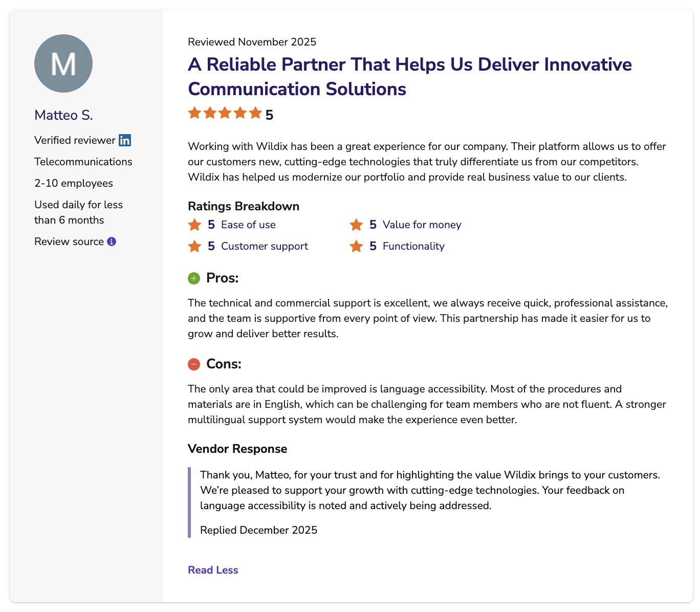This screenshot has height=612, width=700.
Task: Click the Review source label
Action: (x=69, y=242)
